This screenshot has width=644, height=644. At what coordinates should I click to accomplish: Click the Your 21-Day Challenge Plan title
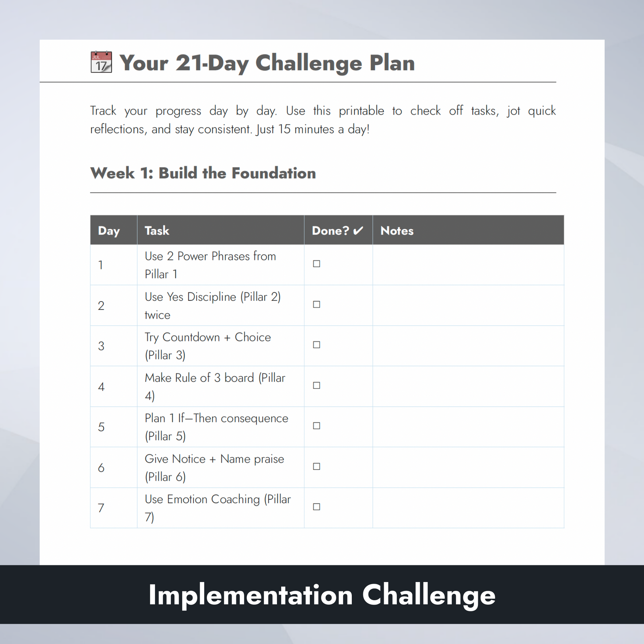tap(267, 63)
